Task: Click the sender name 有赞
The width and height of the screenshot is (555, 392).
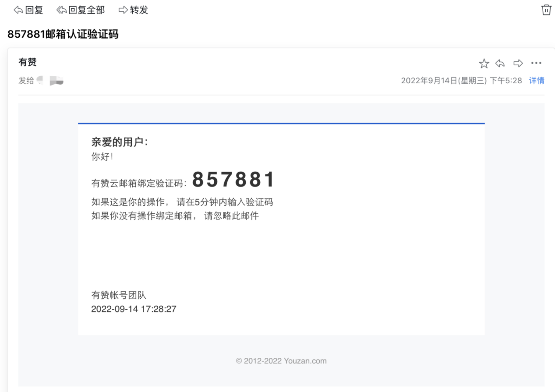Action: [x=28, y=62]
